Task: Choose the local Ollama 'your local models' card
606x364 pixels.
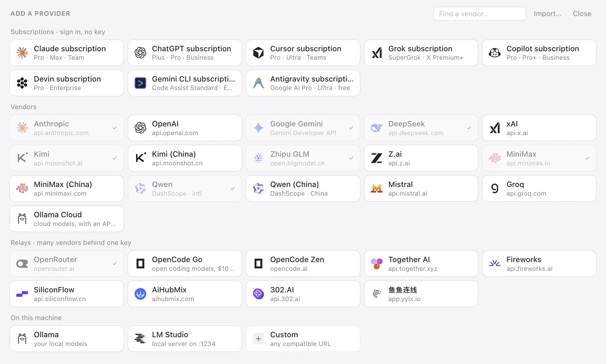Action: [66, 339]
